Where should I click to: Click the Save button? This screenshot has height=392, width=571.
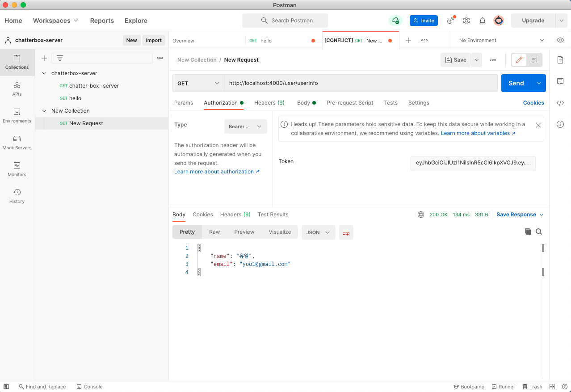coord(456,60)
